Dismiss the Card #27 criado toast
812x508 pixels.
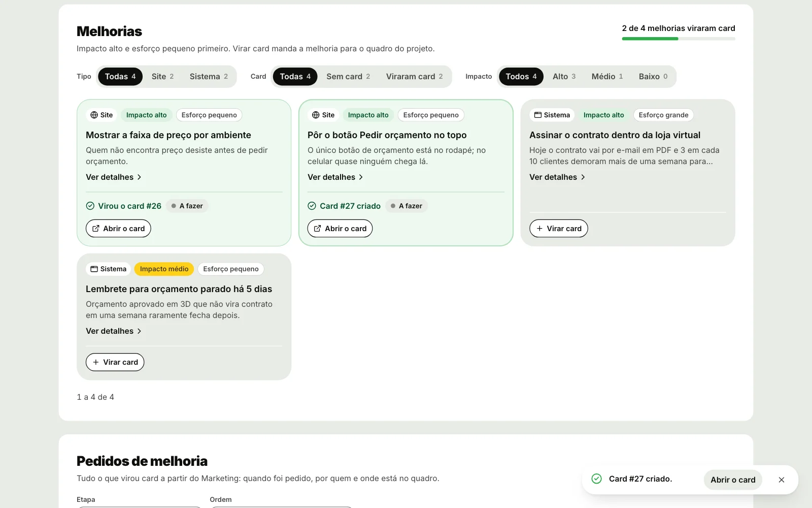[x=782, y=480]
